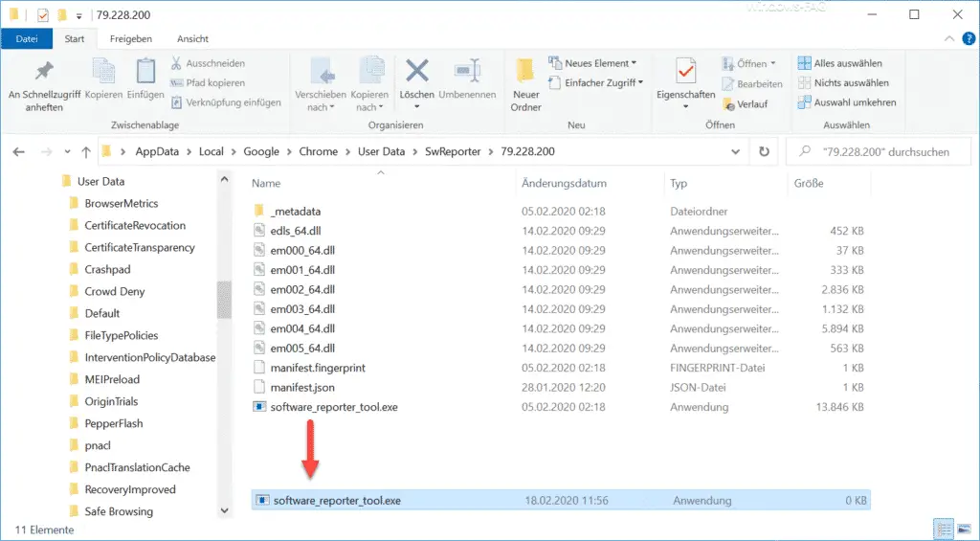Click Google in the address path
This screenshot has height=541, width=980.
[261, 151]
